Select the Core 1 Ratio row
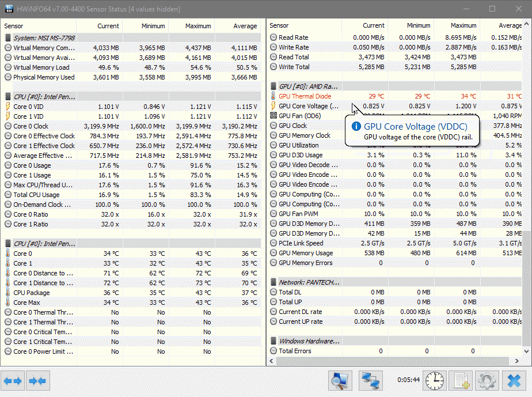 [131, 224]
